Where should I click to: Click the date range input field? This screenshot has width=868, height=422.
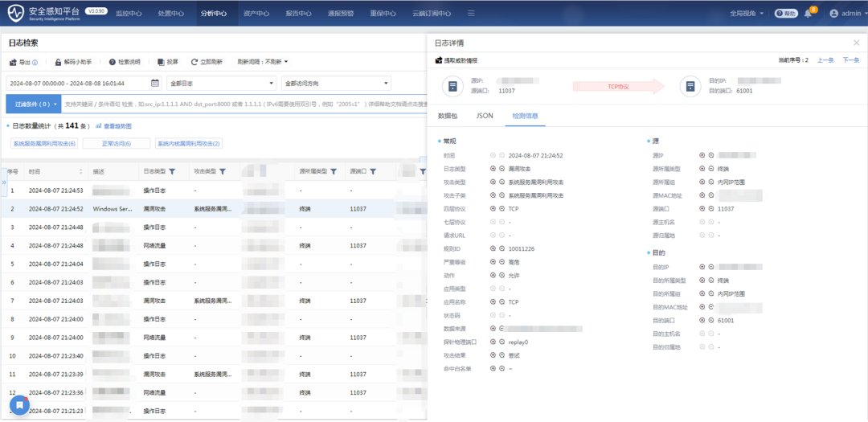pos(84,84)
